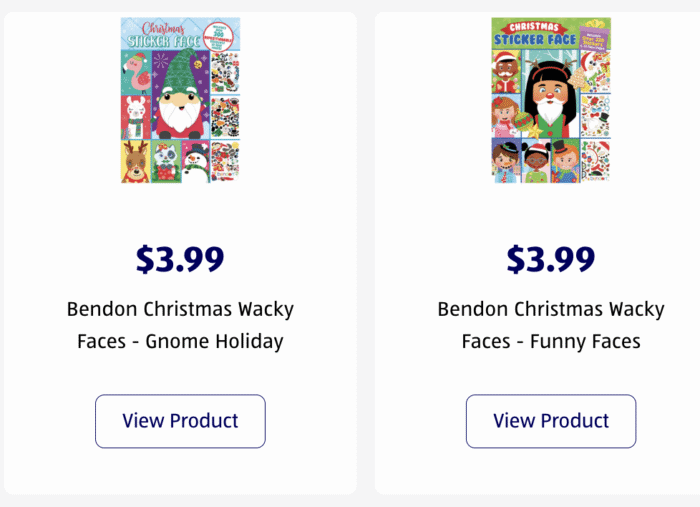Click the $3.99 price under Funny Faces
700x507 pixels.
[x=551, y=259]
